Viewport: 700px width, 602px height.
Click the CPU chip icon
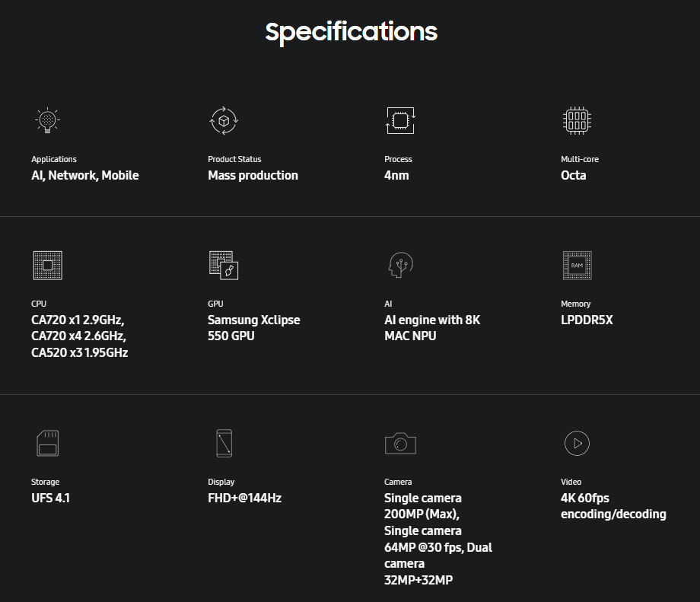47,265
